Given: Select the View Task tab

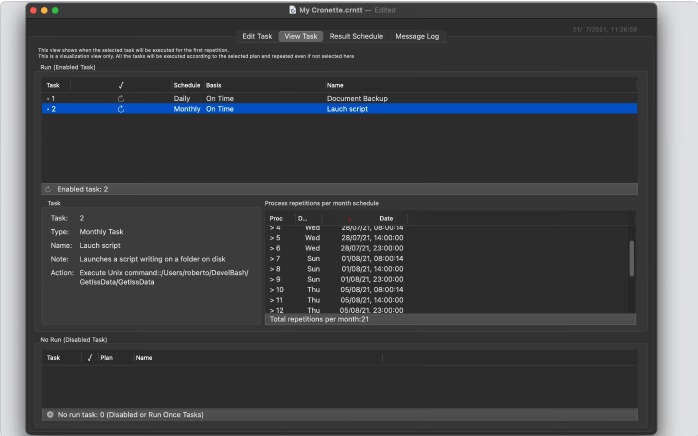Looking at the screenshot, I should point(301,37).
